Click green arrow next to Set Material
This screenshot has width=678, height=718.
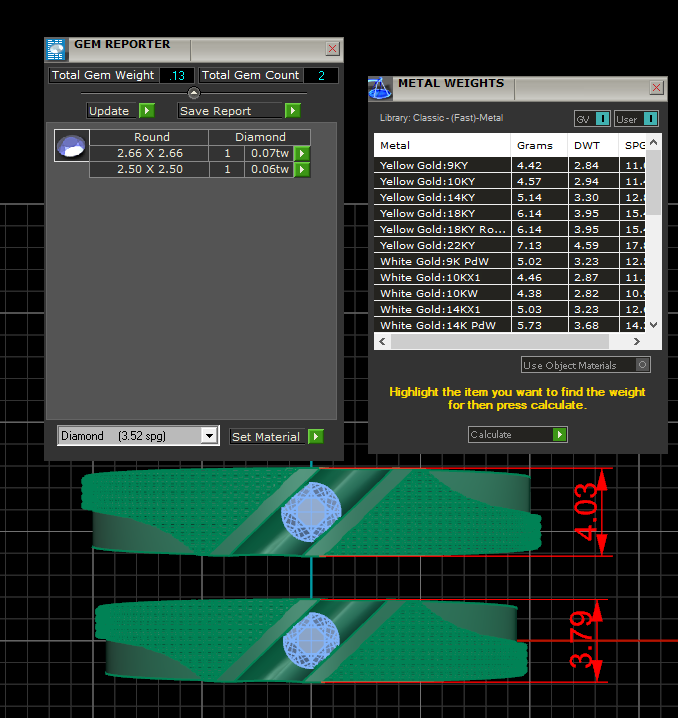click(x=316, y=437)
